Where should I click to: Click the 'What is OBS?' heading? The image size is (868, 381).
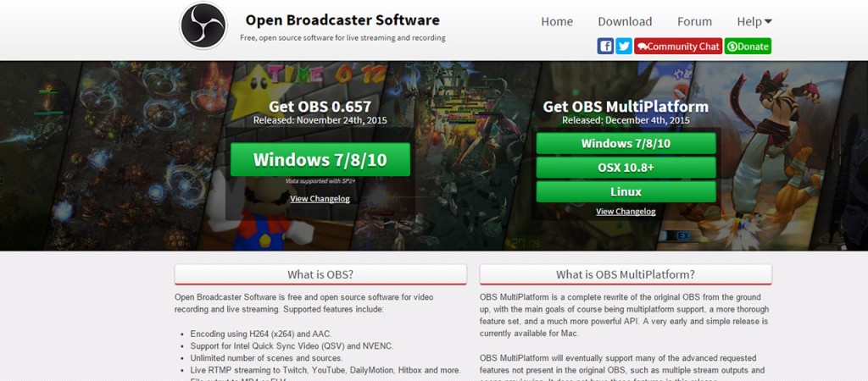(320, 274)
